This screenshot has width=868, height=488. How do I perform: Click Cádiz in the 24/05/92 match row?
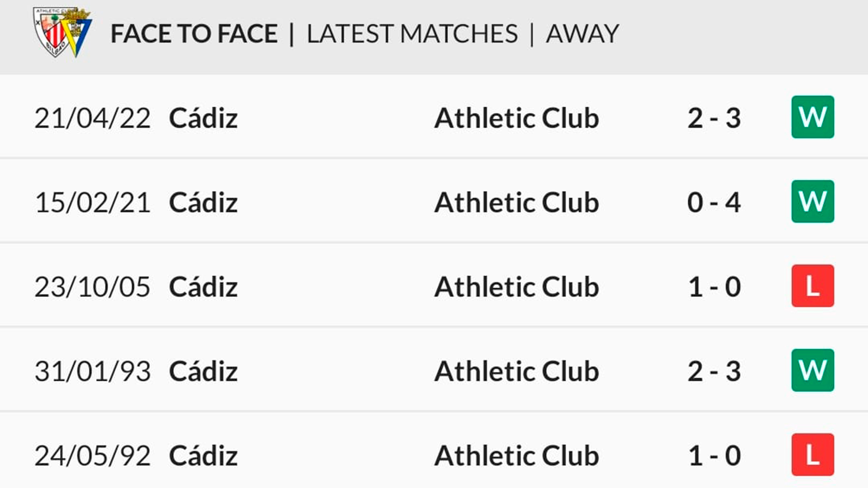(x=203, y=455)
